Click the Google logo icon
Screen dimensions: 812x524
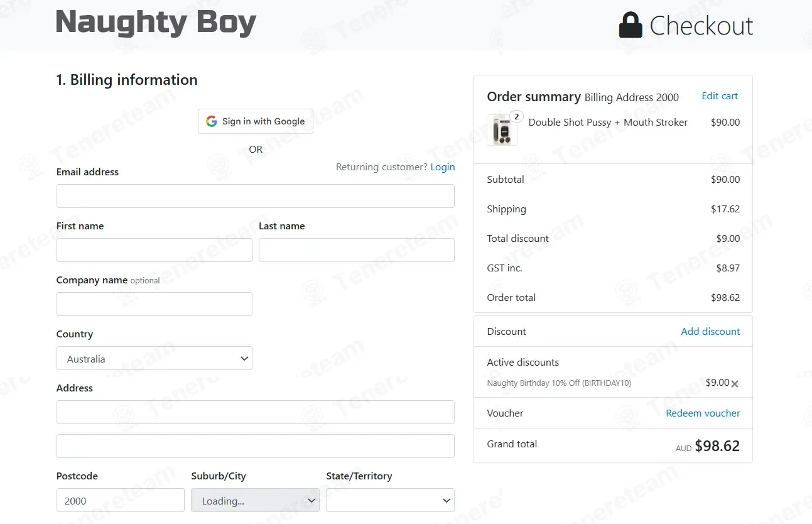tap(212, 121)
